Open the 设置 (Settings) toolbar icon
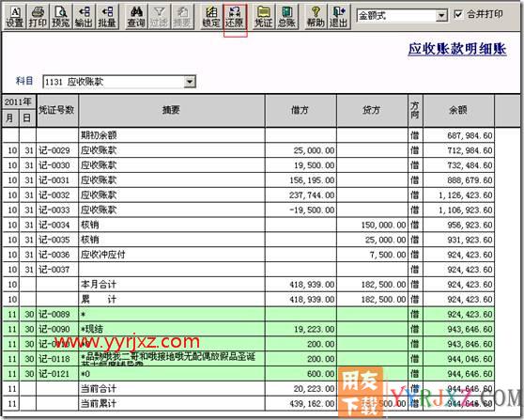The height and width of the screenshot is (420, 524). (x=15, y=17)
